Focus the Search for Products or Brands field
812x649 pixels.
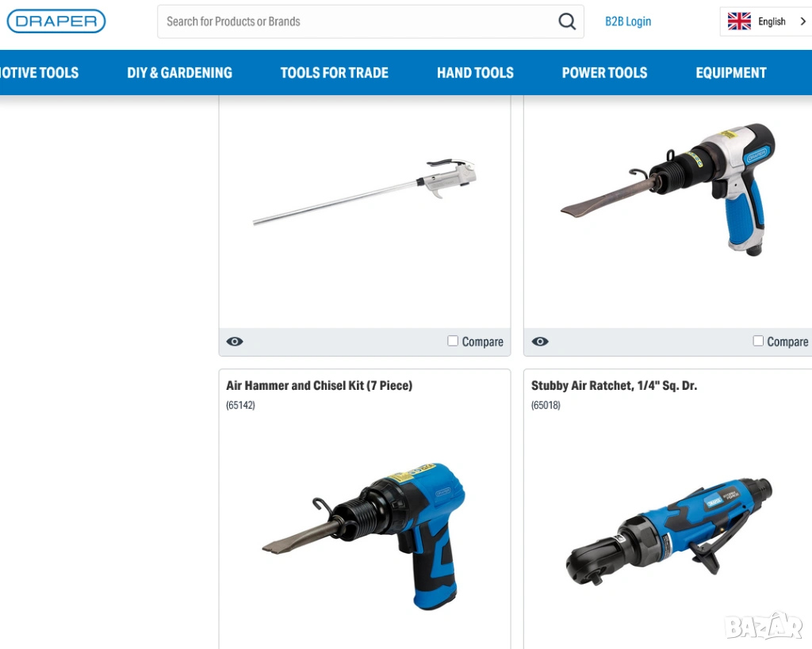(x=358, y=21)
